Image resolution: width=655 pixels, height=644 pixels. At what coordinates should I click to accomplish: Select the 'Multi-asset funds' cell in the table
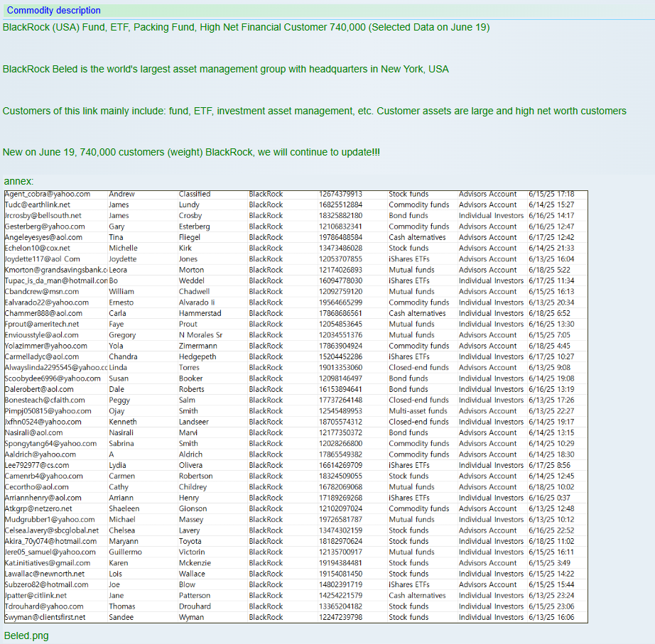pos(418,411)
